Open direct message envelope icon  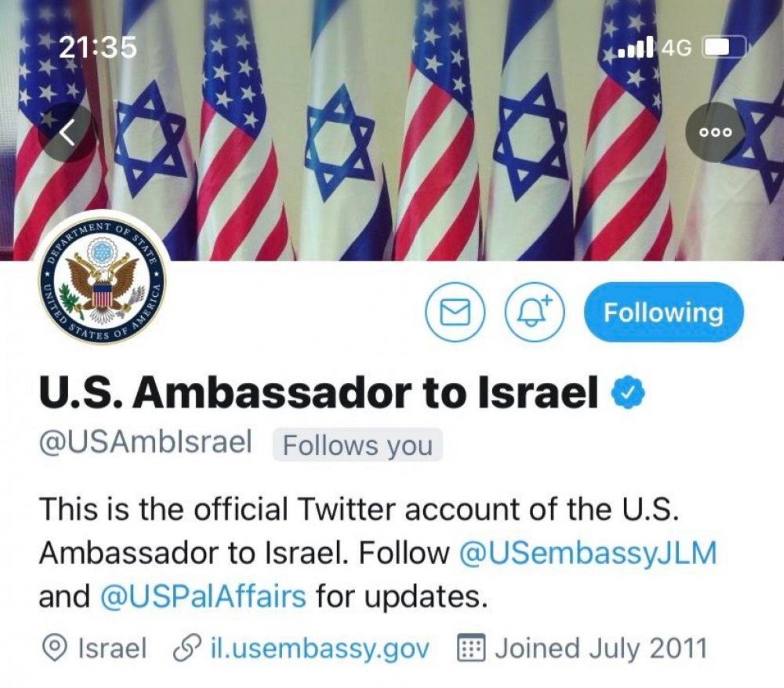coord(455,312)
